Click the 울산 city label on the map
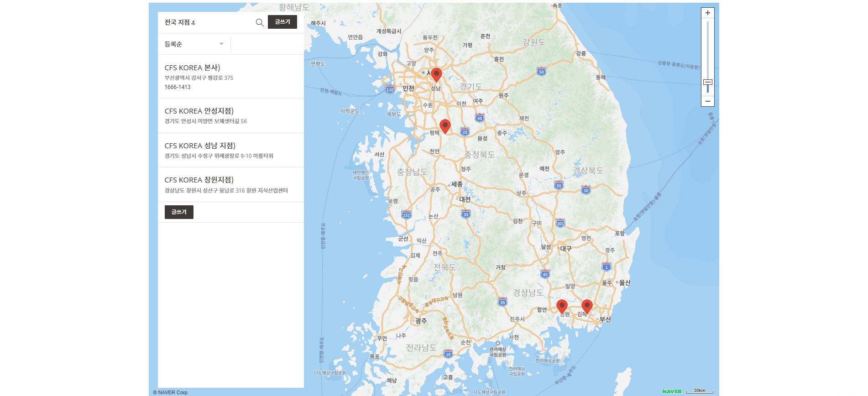The image size is (868, 396). coord(625,283)
